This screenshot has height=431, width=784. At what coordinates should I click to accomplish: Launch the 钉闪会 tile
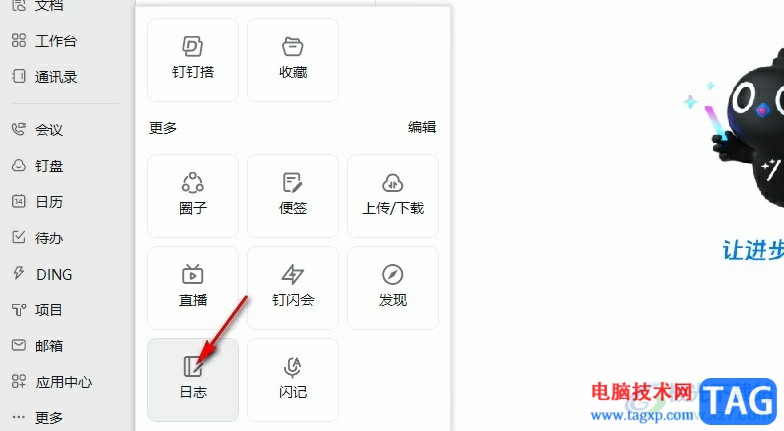coord(293,288)
